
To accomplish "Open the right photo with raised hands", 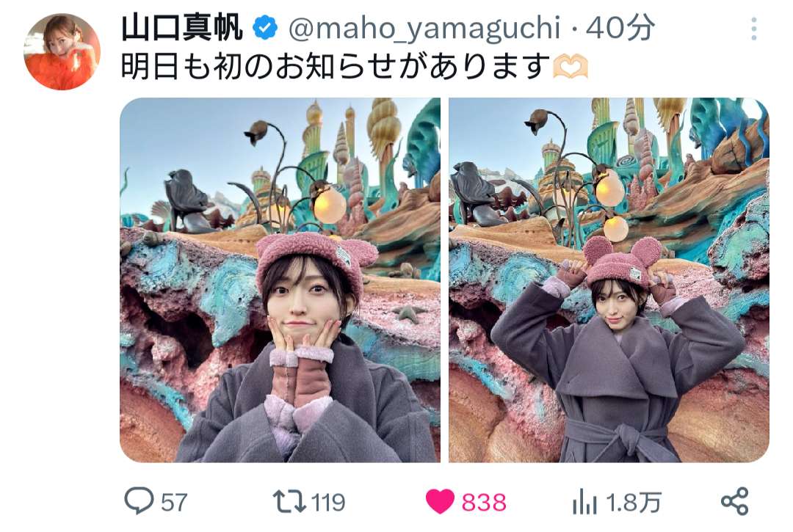I will pos(609,280).
